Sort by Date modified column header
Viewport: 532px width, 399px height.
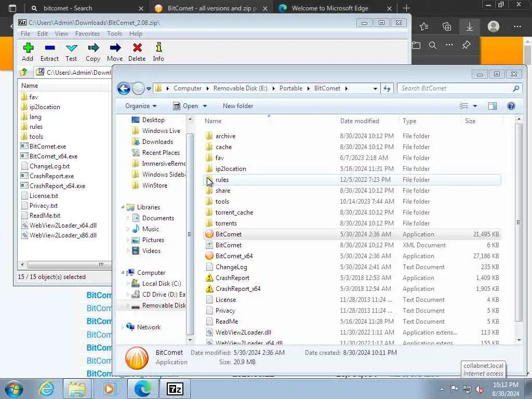tap(368, 121)
